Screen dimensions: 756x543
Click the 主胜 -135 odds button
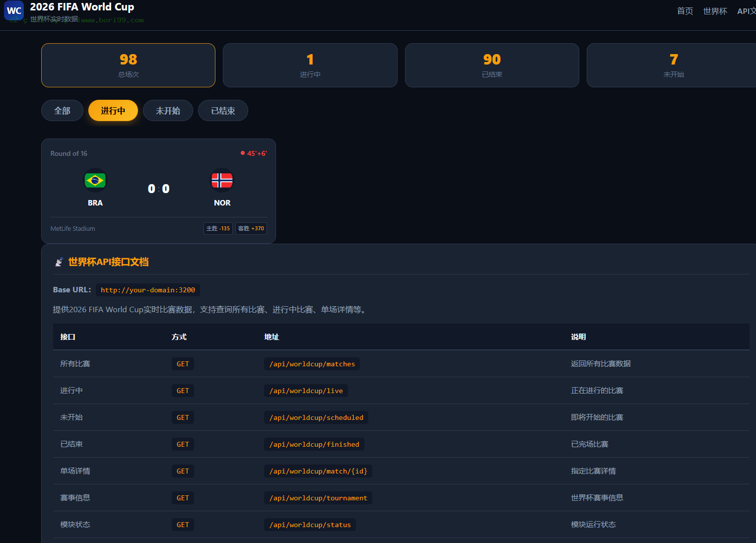tap(218, 228)
